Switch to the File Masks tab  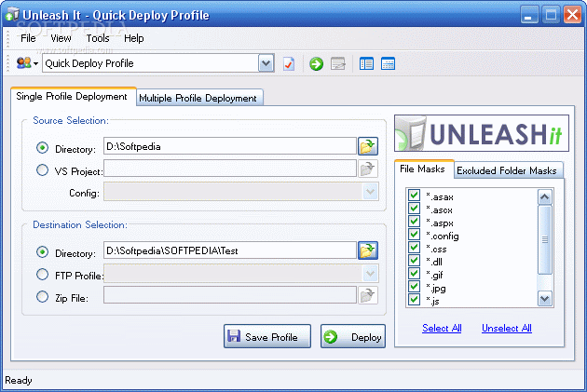tap(423, 169)
